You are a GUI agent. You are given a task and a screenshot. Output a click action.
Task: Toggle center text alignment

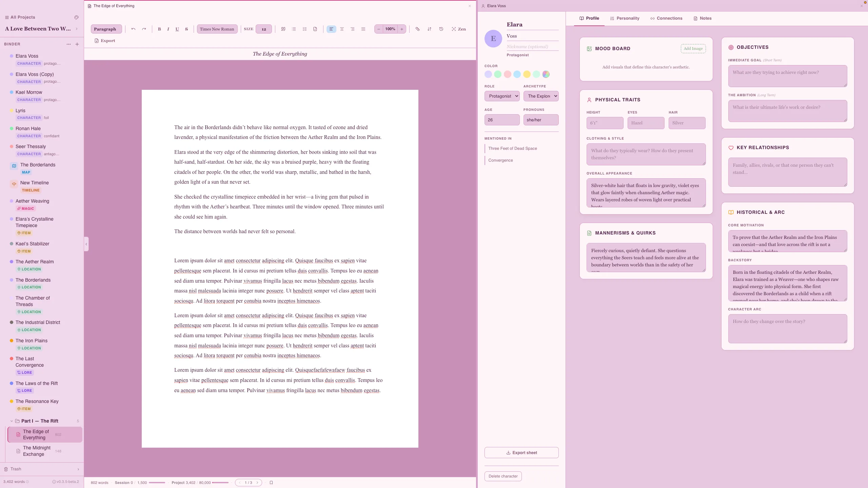click(341, 29)
